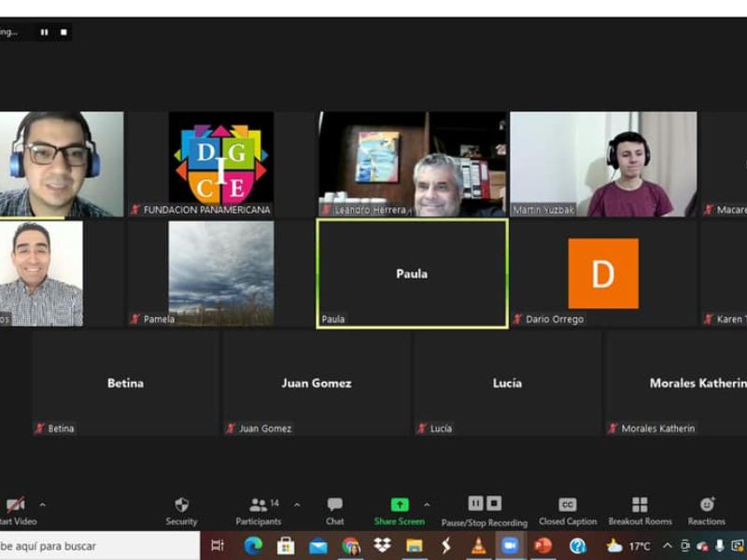Viewport: 747px width, 560px height.
Task: Switch to Zoom in the taskbar
Action: click(510, 546)
